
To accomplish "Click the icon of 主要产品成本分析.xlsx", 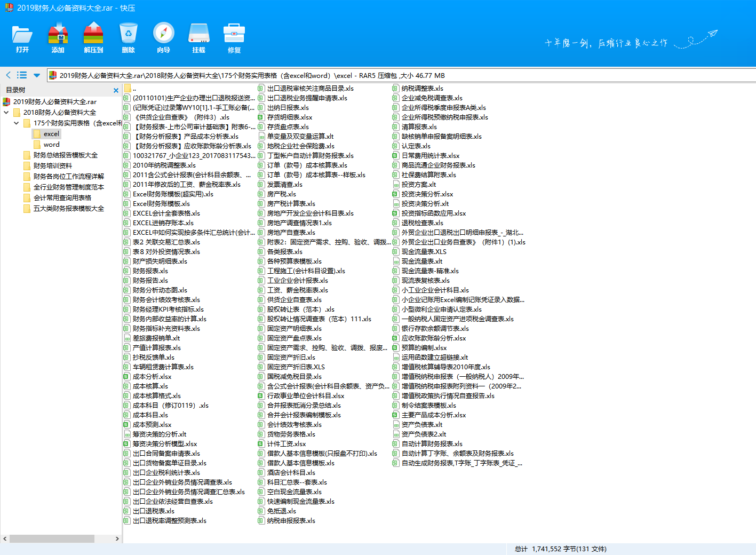I will (x=396, y=415).
